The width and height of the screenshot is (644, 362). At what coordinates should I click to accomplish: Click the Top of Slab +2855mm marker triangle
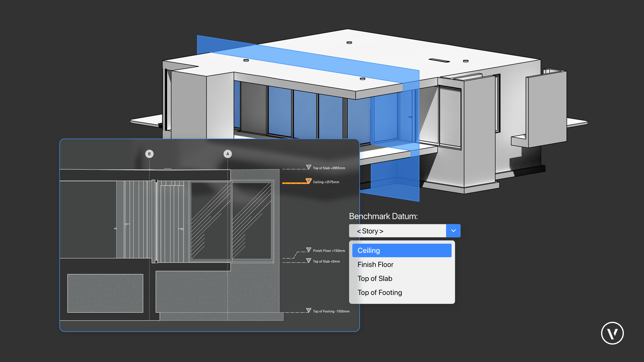tap(309, 167)
